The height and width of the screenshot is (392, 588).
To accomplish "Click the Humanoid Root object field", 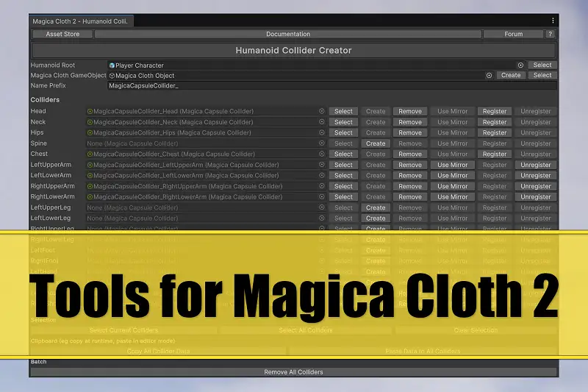I will point(316,65).
